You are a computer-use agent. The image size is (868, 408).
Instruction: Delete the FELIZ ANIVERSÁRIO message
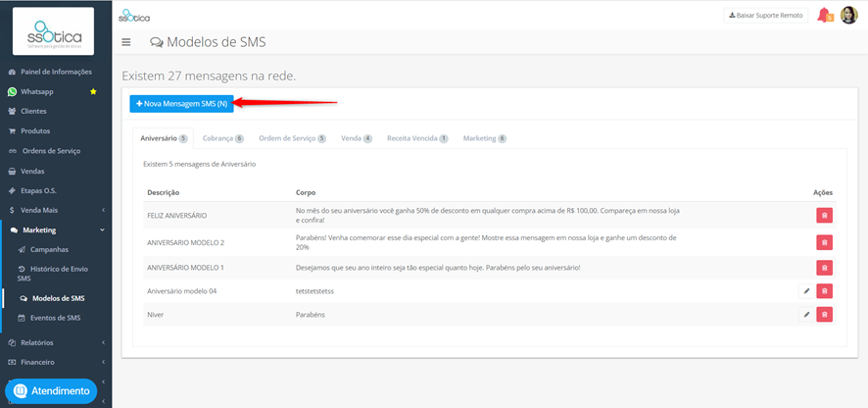[x=824, y=216]
